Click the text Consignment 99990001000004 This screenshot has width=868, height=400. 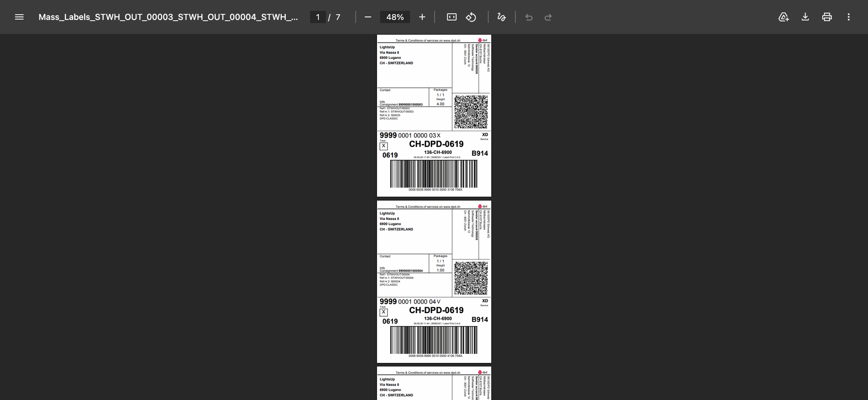point(401,271)
